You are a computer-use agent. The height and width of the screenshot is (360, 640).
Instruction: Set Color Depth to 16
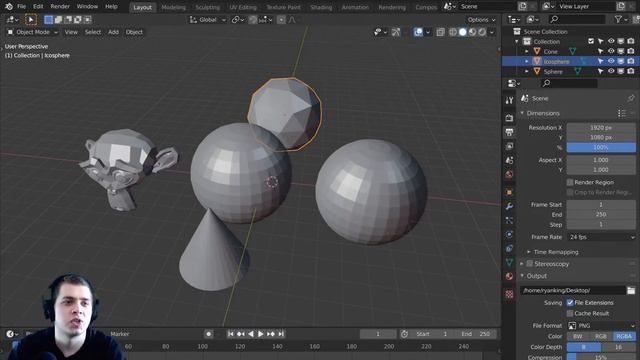[x=618, y=347]
